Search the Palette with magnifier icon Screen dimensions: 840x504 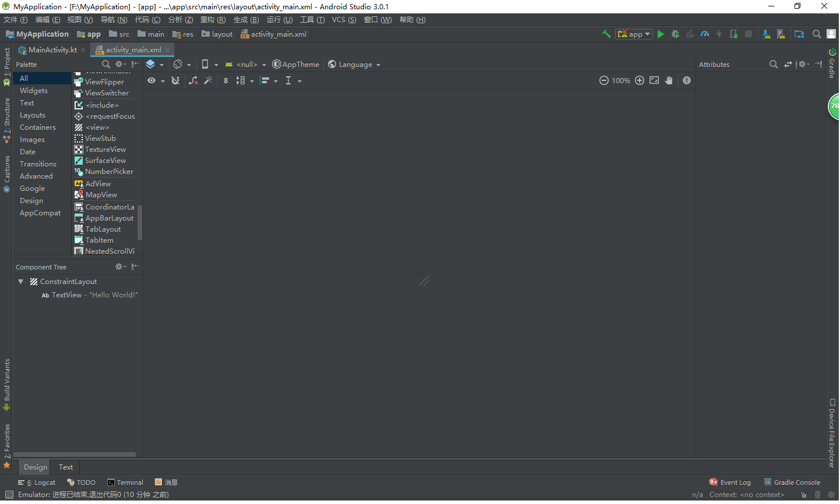point(106,65)
